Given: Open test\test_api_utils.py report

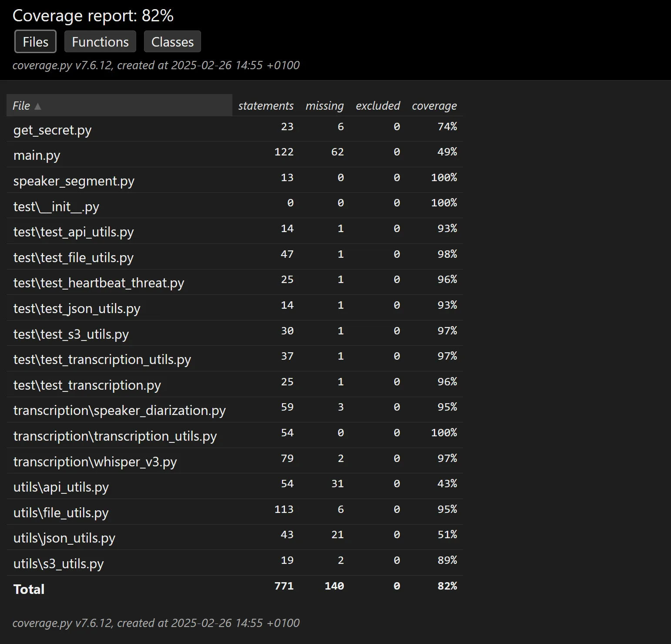Looking at the screenshot, I should point(73,232).
